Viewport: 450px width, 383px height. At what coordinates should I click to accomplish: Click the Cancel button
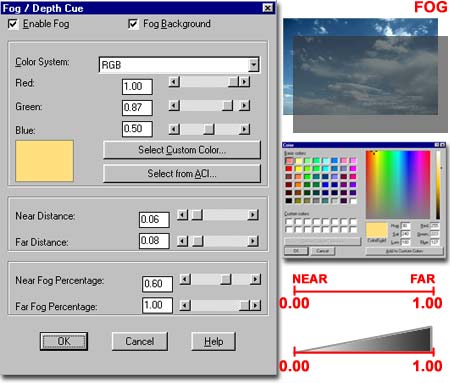(x=139, y=341)
